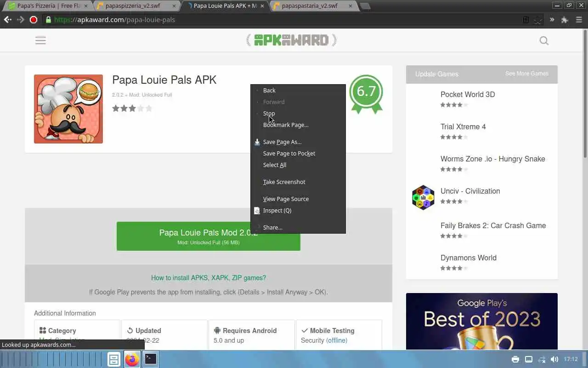Viewport: 588px width, 368px height.
Task: Click the See More Games link
Action: point(527,74)
